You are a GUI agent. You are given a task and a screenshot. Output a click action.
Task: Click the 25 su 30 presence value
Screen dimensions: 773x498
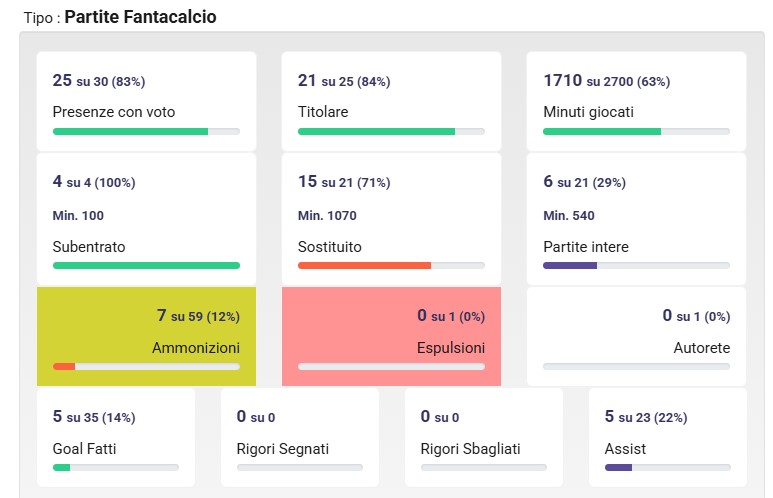tap(105, 81)
